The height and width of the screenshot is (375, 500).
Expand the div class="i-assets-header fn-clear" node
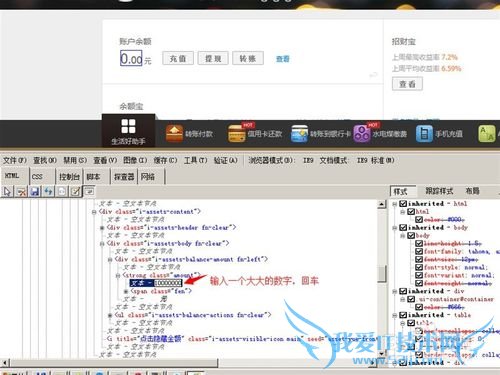[x=102, y=228]
